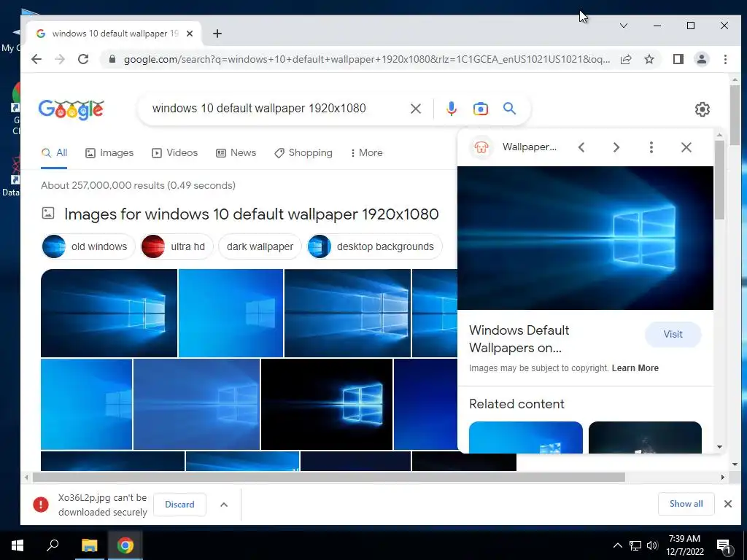
Task: Click the browser Back arrow
Action: [x=36, y=59]
